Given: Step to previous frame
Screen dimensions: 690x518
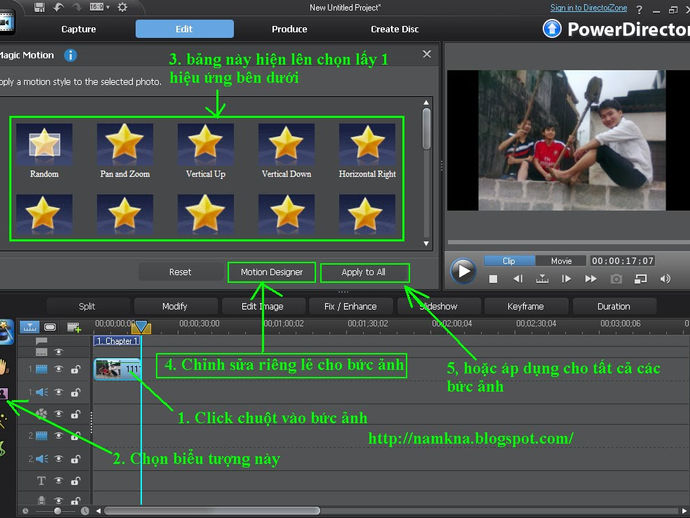Looking at the screenshot, I should tap(518, 279).
